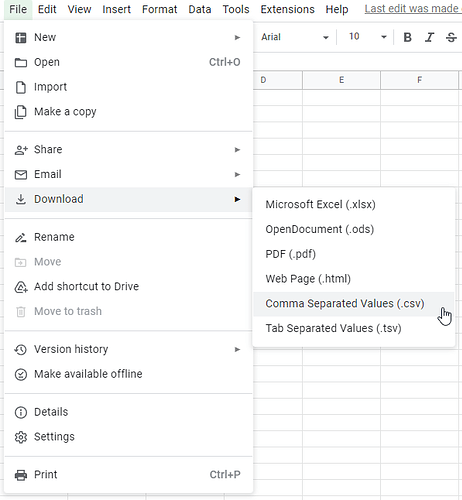The height and width of the screenshot is (500, 462).
Task: Expand the Download submenu arrow
Action: (x=237, y=199)
